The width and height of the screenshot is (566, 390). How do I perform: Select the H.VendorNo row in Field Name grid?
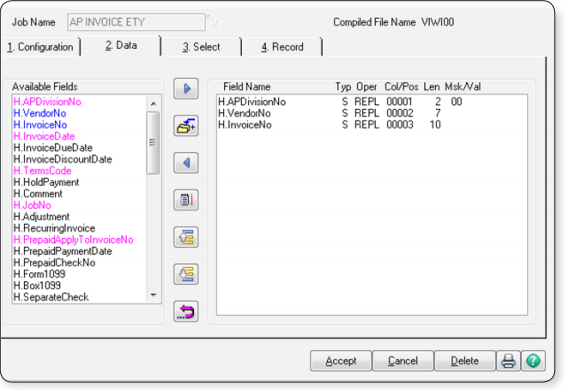point(371,113)
